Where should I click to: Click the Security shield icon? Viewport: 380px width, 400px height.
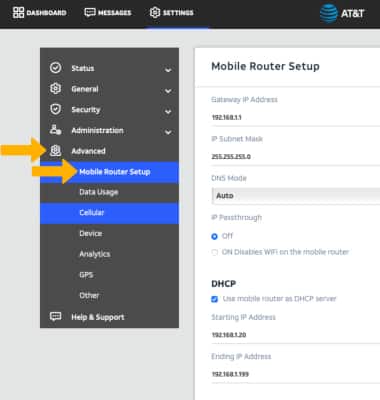point(55,109)
